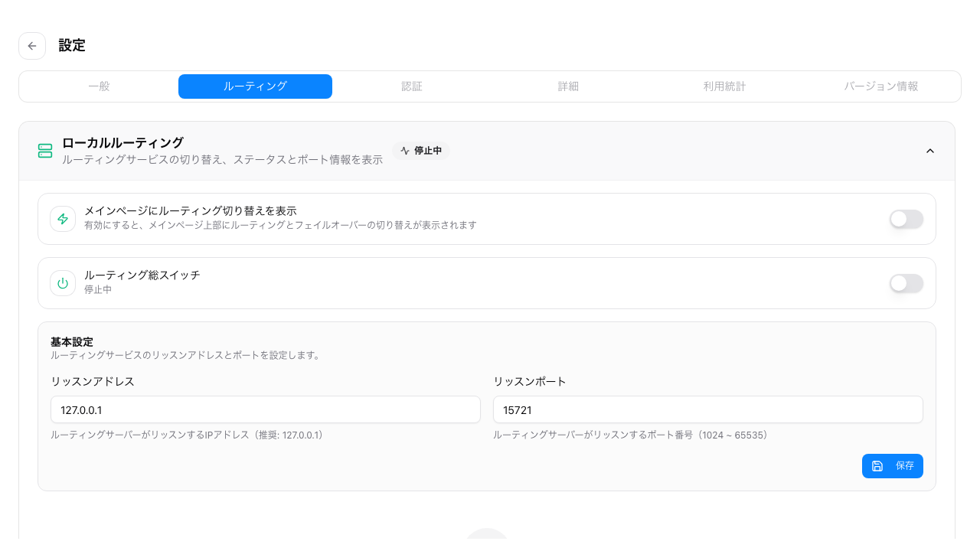Click the floppy disk icon in 保存
Screen dimensions: 980x551
(877, 466)
